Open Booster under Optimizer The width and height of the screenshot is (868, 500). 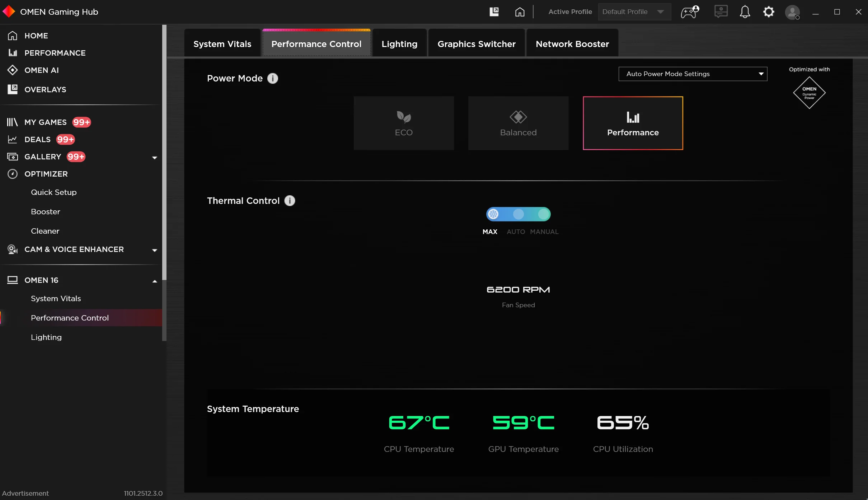[46, 212]
